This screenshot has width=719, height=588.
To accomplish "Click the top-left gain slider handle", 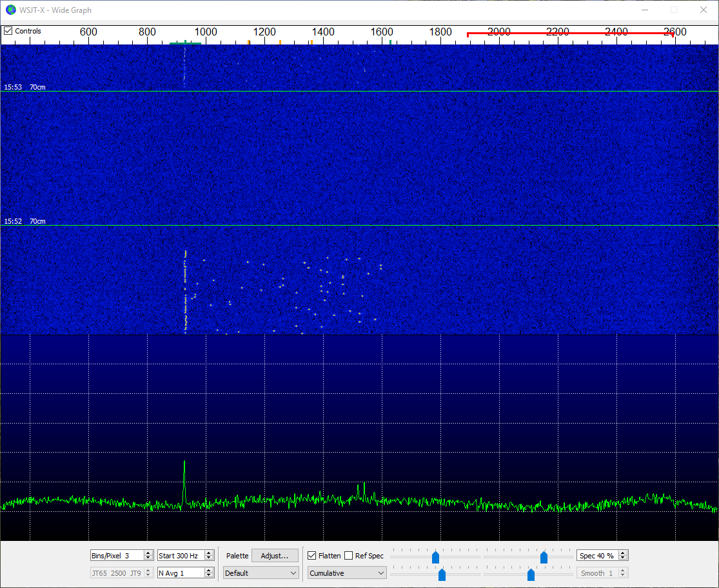I will tap(435, 557).
